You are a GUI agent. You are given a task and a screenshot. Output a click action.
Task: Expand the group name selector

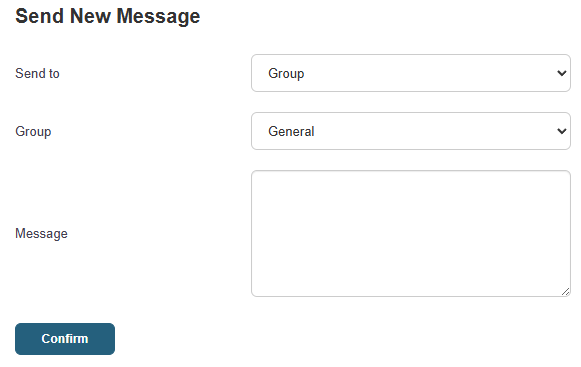tap(411, 131)
